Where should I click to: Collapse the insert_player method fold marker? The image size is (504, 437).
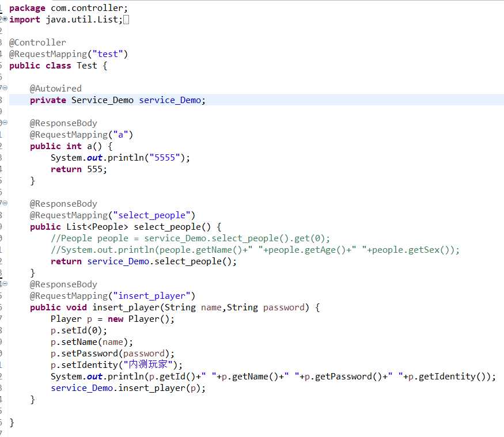[x=5, y=284]
